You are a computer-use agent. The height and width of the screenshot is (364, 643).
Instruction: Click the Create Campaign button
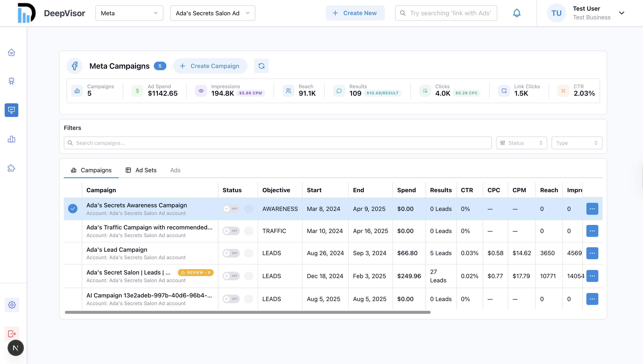210,66
